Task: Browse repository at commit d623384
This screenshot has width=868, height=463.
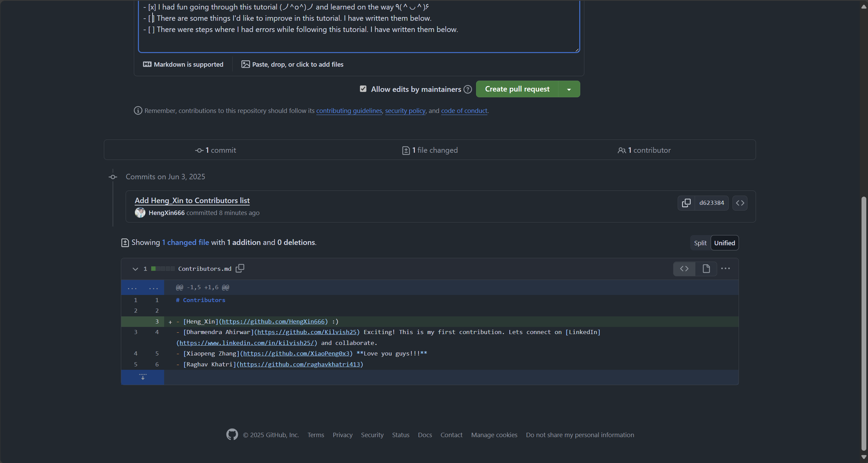Action: (x=740, y=203)
